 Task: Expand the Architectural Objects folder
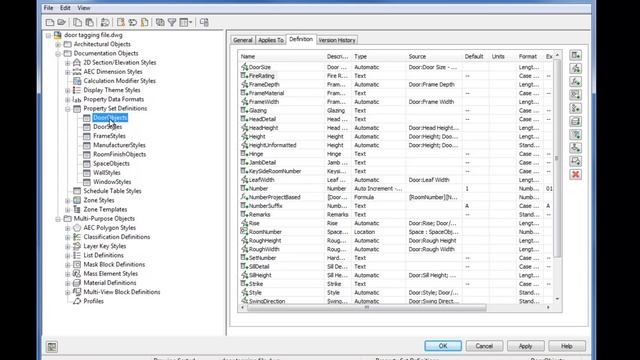58,44
